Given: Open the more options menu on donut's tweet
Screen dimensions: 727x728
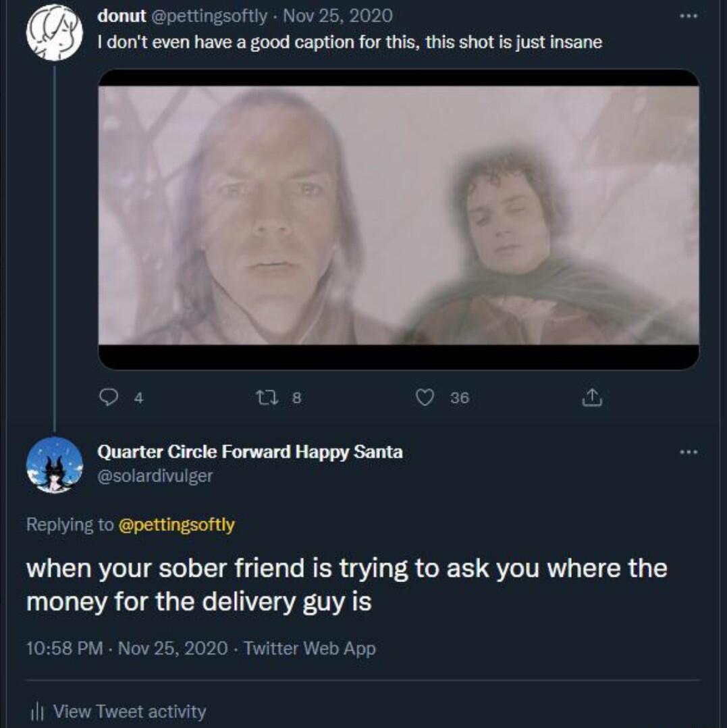Looking at the screenshot, I should pyautogui.click(x=690, y=16).
